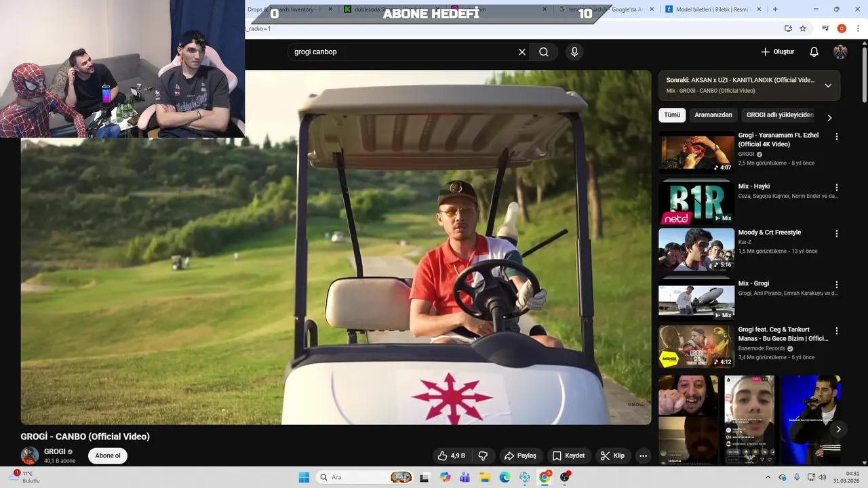Open Chrome three-dot menu
Viewport: 868px width, 488px height.
(x=858, y=28)
